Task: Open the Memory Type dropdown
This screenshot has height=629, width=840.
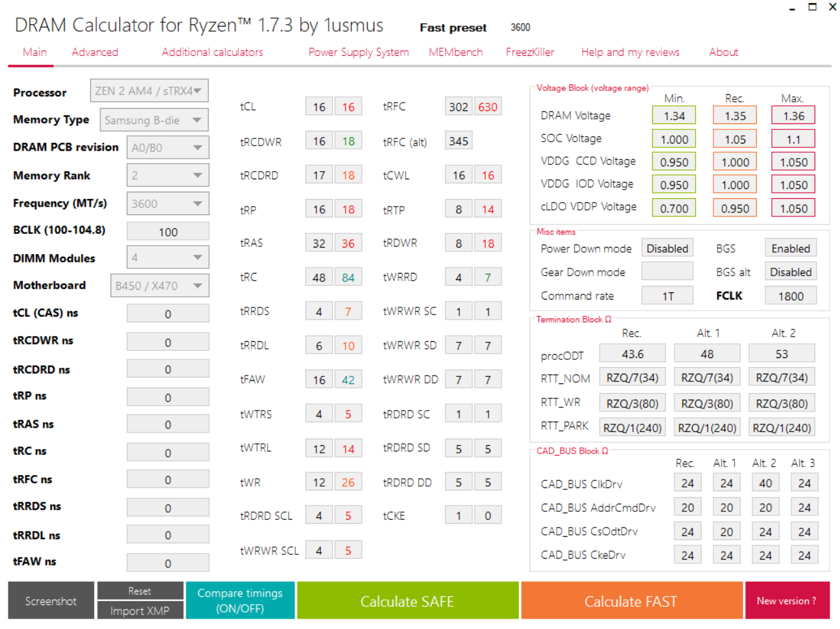Action: tap(154, 120)
